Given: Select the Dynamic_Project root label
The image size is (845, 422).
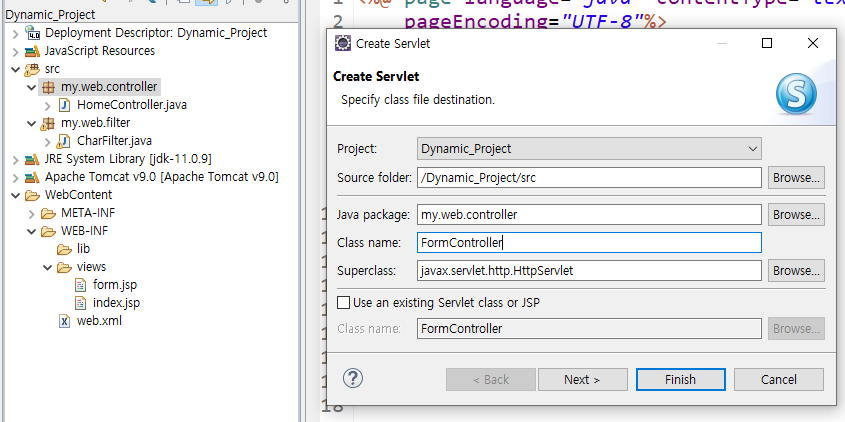Looking at the screenshot, I should click(x=50, y=15).
